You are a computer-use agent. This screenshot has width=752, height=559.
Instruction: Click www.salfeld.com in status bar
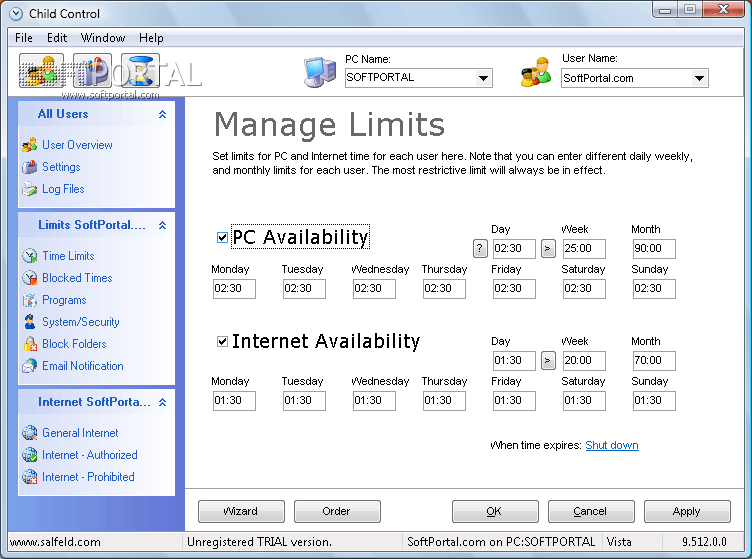point(55,542)
